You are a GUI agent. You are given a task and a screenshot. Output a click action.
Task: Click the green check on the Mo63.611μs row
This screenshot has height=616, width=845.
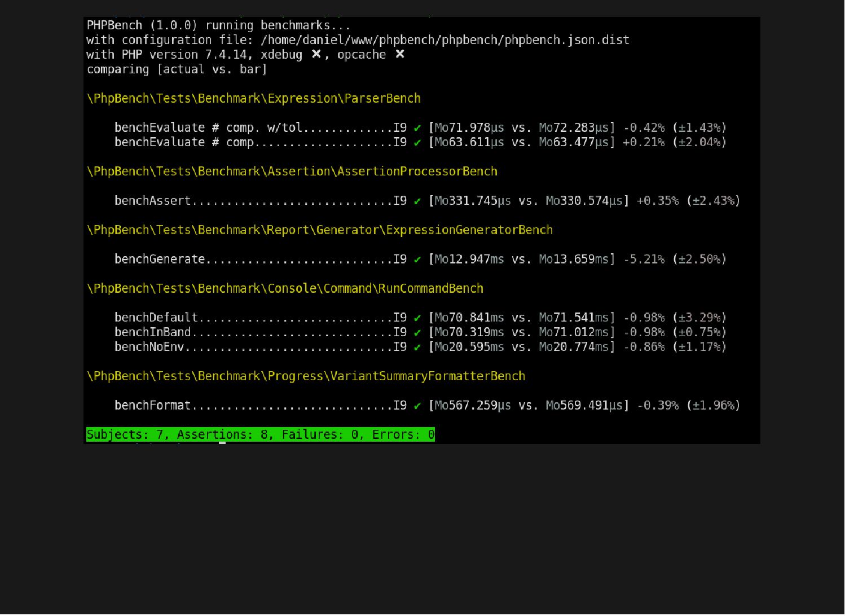point(417,143)
